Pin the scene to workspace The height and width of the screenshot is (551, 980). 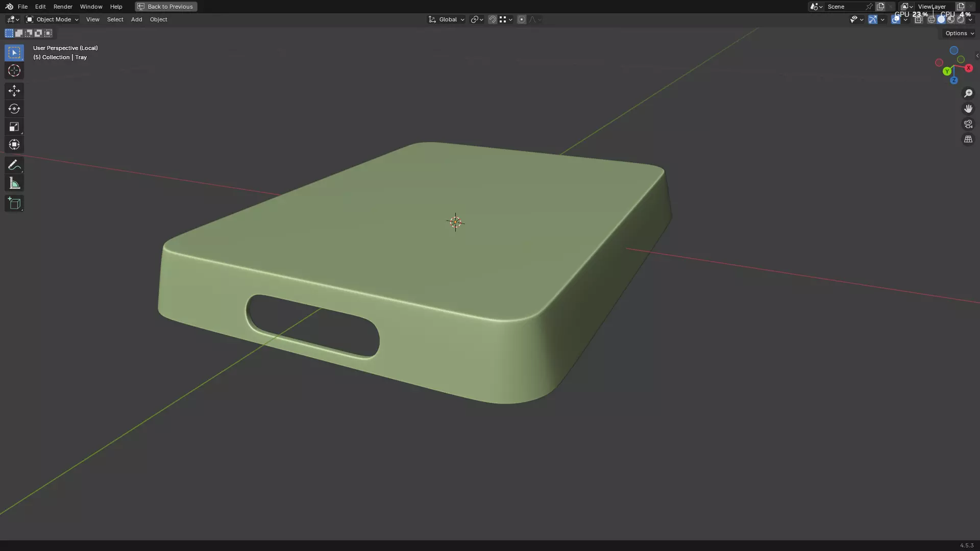coord(869,7)
